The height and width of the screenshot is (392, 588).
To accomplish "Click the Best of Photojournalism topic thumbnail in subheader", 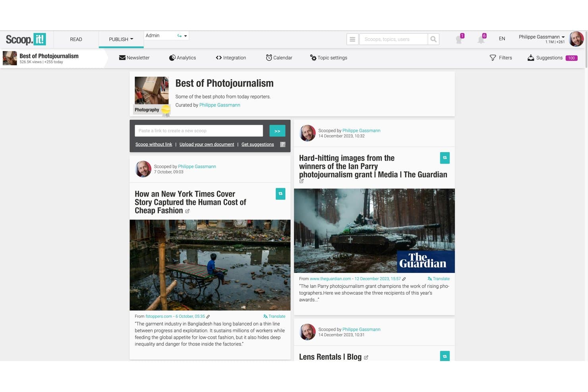I will coord(10,58).
